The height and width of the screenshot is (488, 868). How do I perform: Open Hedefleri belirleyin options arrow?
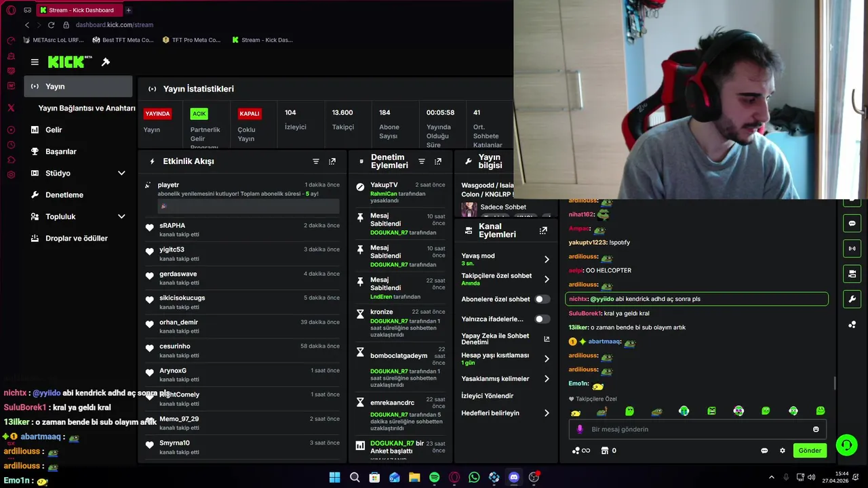[x=547, y=413]
